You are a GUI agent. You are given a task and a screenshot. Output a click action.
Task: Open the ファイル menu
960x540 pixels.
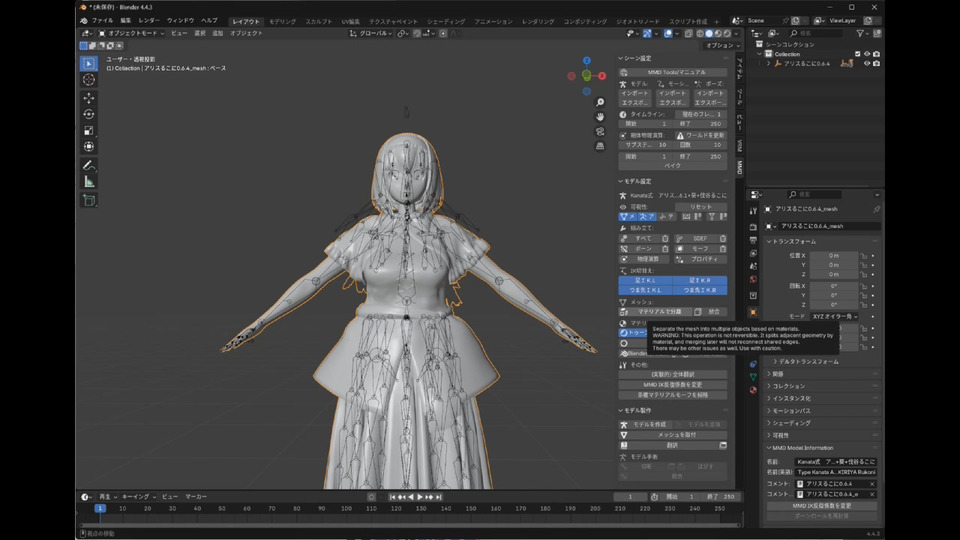pyautogui.click(x=102, y=21)
